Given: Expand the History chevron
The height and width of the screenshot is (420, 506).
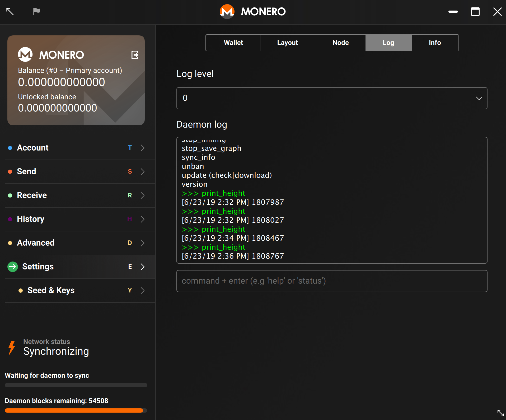Looking at the screenshot, I should click(x=143, y=219).
